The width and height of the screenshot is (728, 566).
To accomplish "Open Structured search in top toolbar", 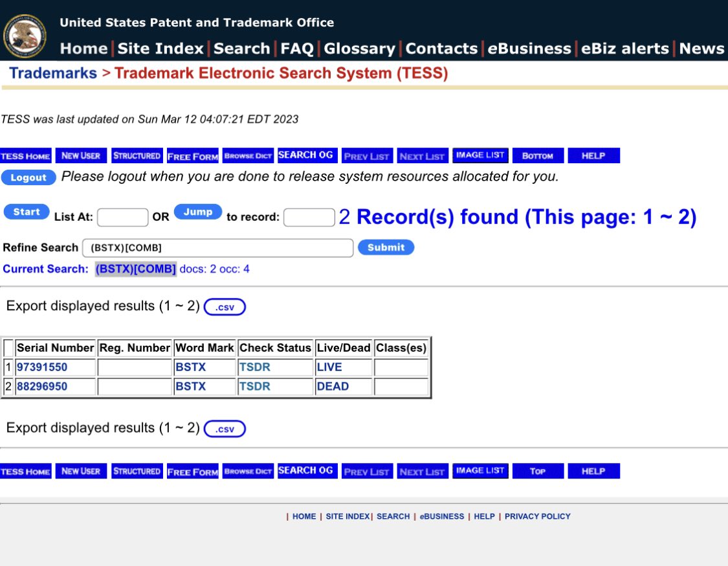I will coord(137,155).
